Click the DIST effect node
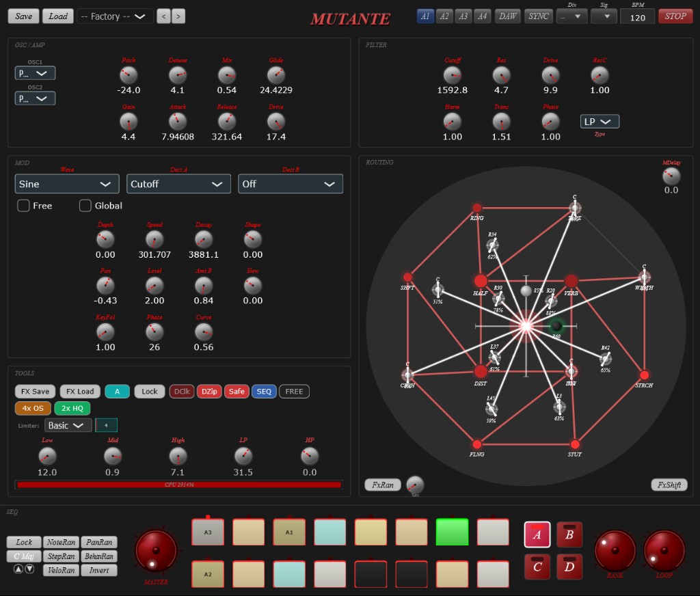This screenshot has width=700, height=596. point(481,372)
